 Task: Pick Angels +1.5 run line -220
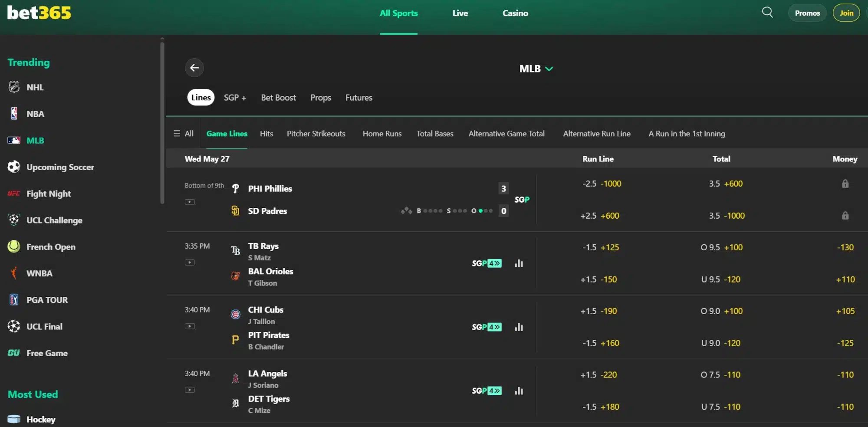[598, 375]
